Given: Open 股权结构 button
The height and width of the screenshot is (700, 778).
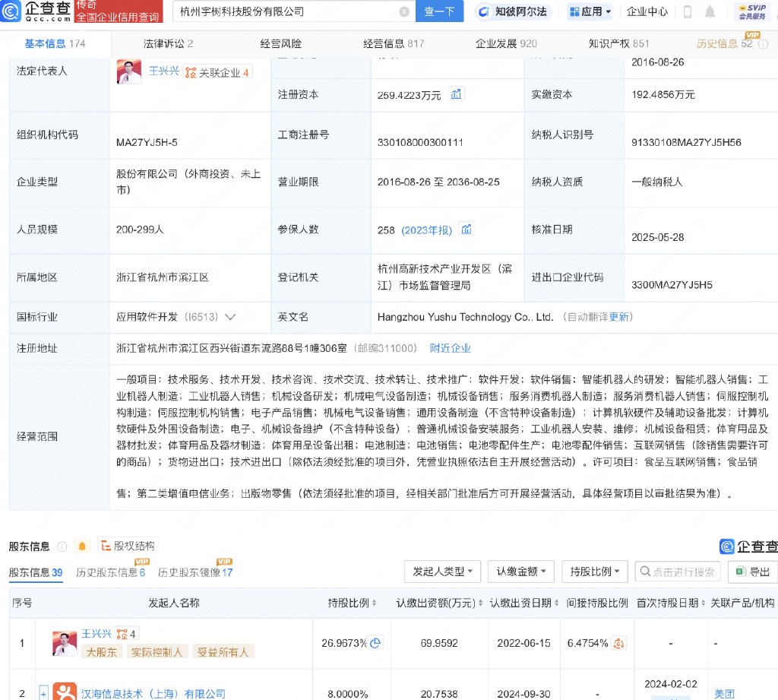Looking at the screenshot, I should click(x=128, y=546).
